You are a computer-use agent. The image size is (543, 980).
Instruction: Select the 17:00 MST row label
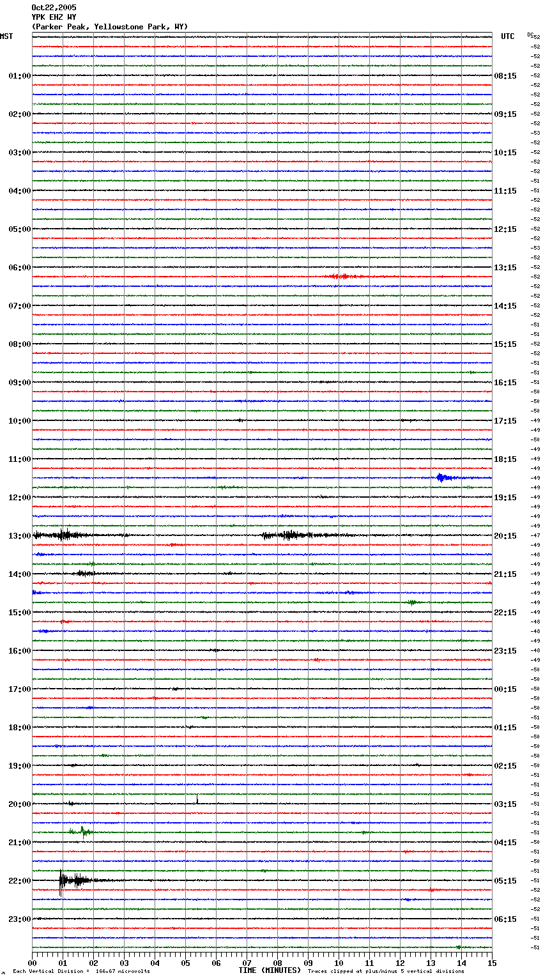[x=20, y=689]
